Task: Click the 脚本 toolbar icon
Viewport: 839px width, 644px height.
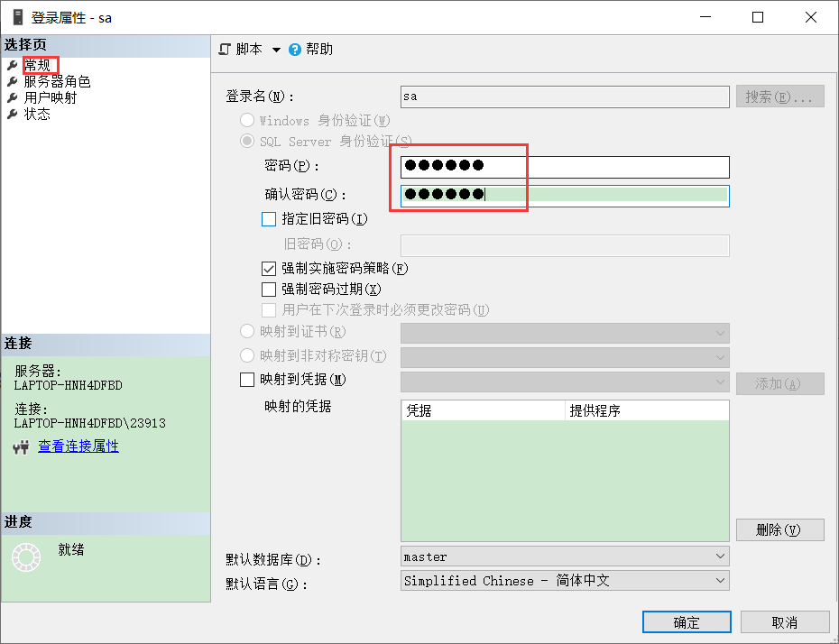Action: click(x=223, y=49)
